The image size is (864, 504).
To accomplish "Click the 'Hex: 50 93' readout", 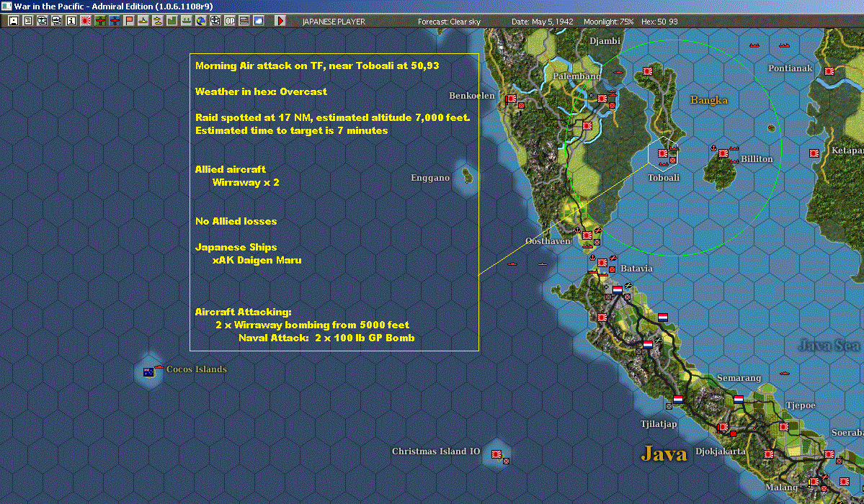I will click(659, 22).
